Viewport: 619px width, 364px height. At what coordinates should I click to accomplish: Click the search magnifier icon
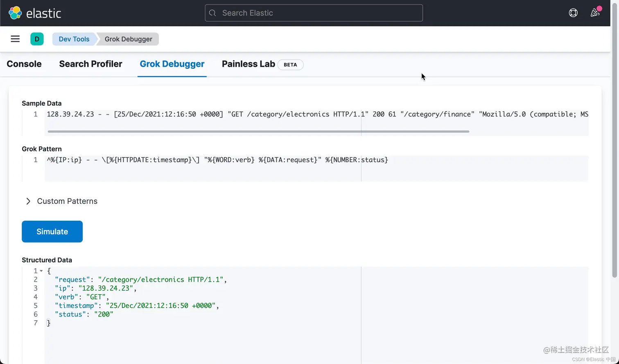[212, 13]
